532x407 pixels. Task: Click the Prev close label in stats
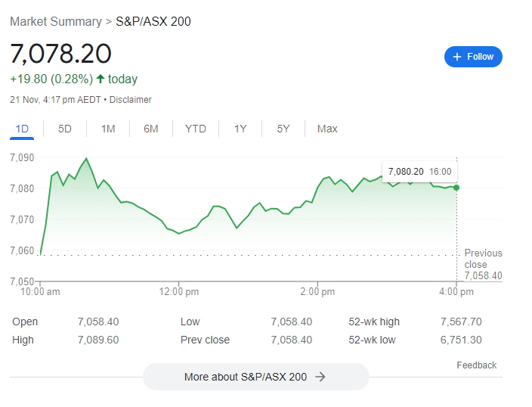point(205,340)
